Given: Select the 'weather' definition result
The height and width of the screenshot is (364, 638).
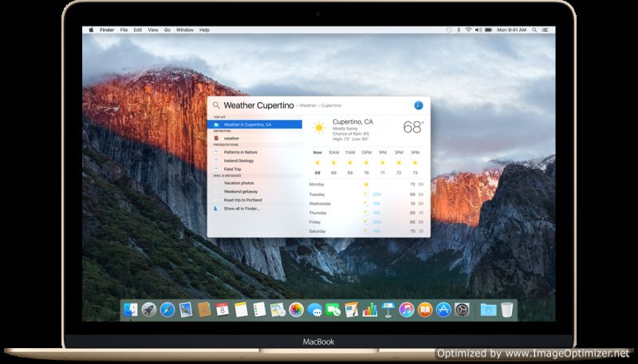Looking at the screenshot, I should (254, 138).
